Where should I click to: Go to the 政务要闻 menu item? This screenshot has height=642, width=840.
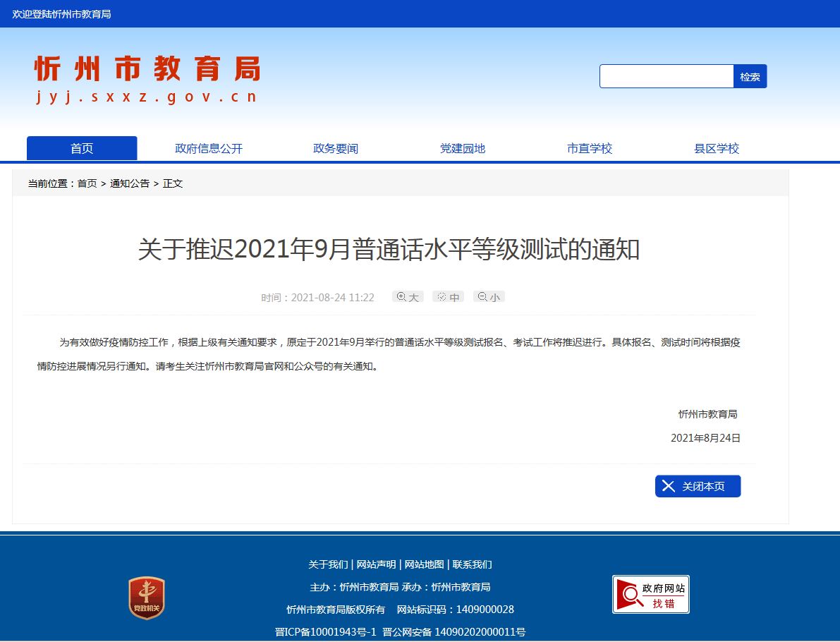336,148
